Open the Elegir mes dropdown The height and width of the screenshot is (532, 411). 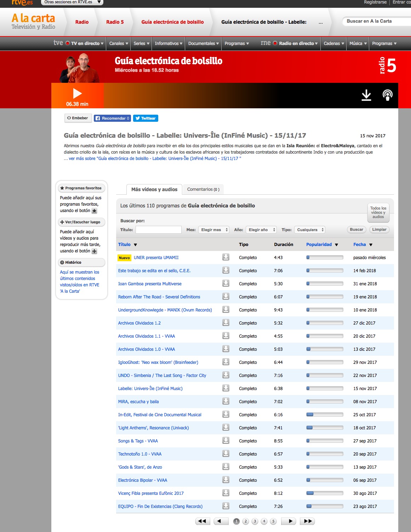click(x=214, y=230)
